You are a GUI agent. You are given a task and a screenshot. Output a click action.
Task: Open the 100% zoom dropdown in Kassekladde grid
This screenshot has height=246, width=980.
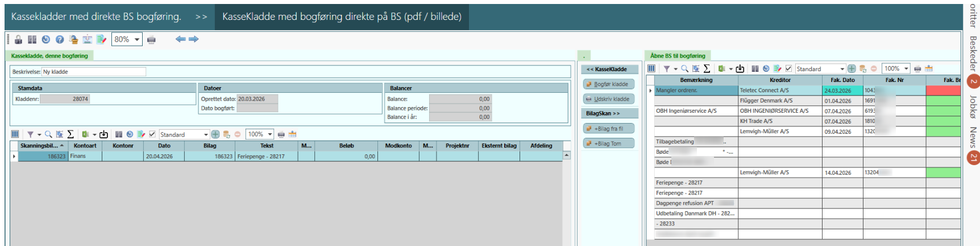coord(270,134)
